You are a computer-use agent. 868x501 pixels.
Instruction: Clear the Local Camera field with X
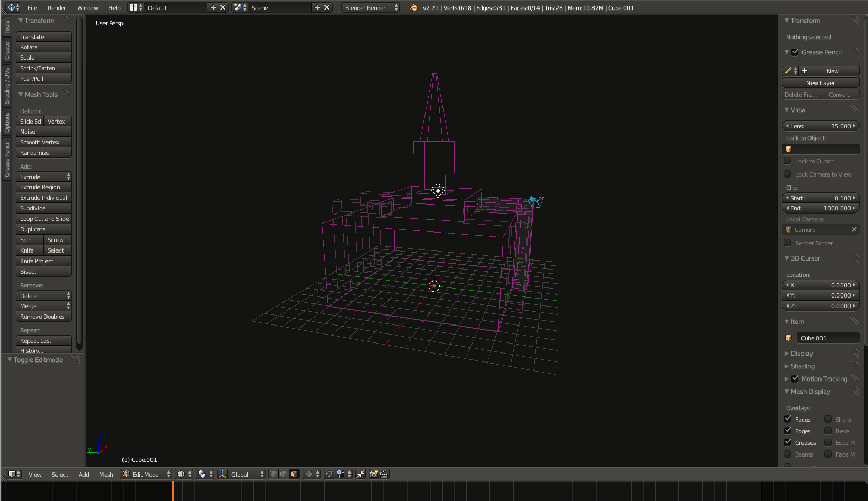[854, 229]
